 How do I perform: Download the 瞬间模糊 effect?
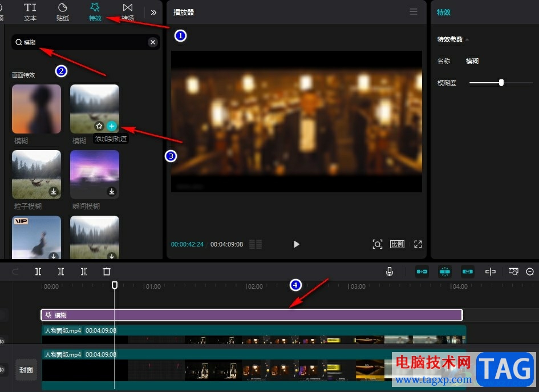(112, 191)
